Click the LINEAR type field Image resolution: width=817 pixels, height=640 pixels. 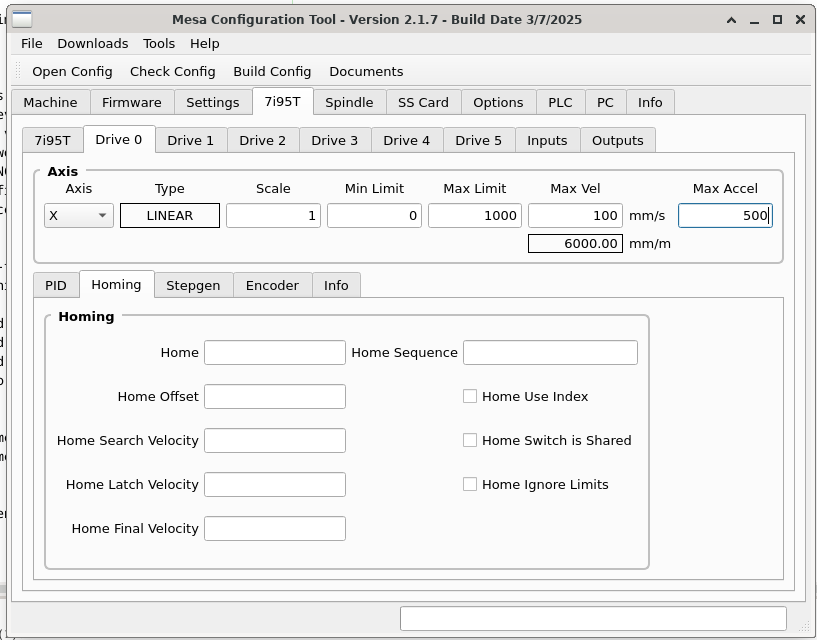tap(170, 215)
